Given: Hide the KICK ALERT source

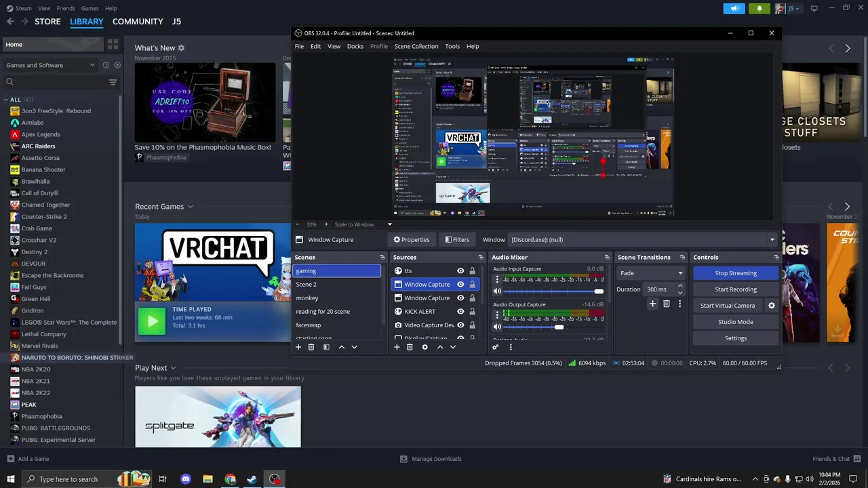Looking at the screenshot, I should (x=460, y=312).
